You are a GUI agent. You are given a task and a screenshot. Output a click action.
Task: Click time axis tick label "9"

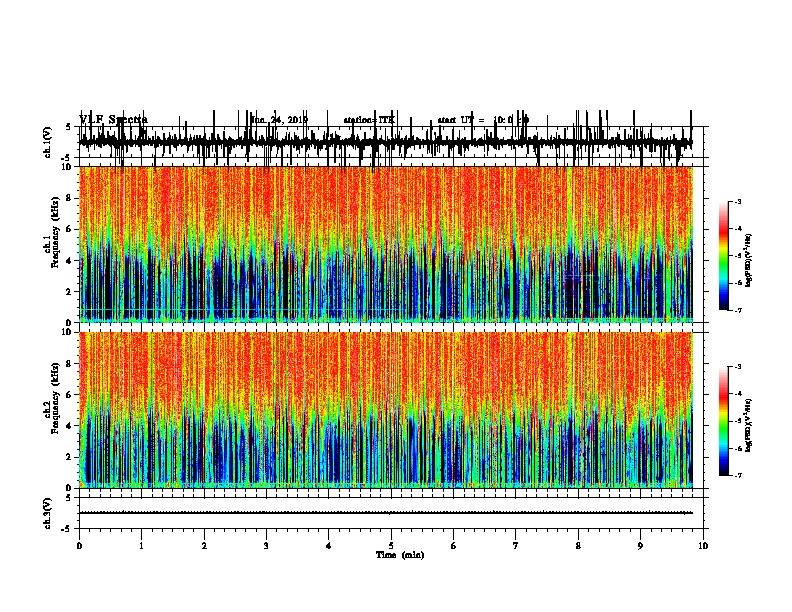click(x=640, y=546)
